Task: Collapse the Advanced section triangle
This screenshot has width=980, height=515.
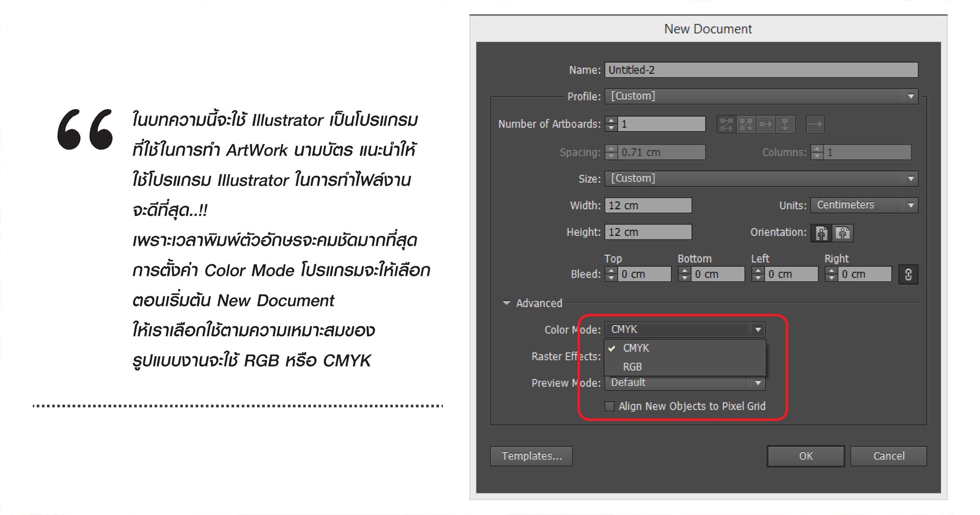Action: 506,303
